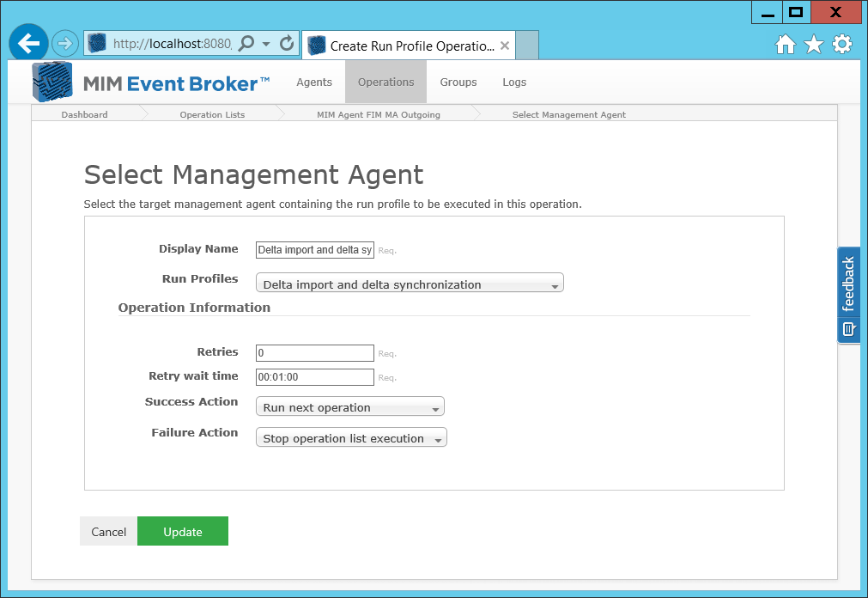
Task: Select the Create Run Profile Operation tab
Action: (409, 46)
